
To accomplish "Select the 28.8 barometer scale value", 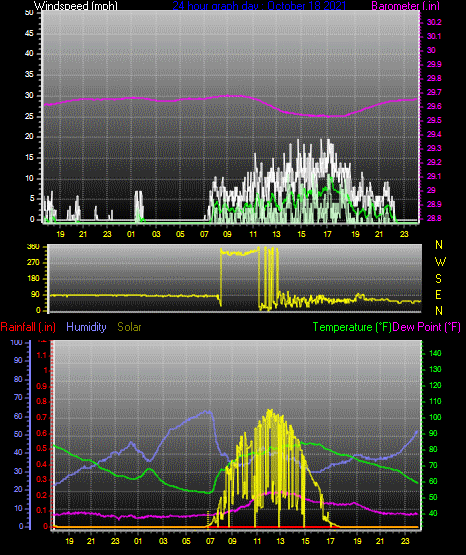I will [434, 219].
